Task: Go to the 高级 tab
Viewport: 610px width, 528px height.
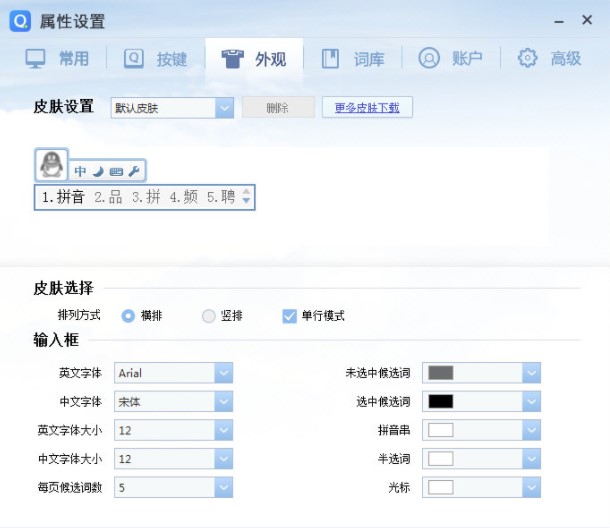Action: point(549,59)
